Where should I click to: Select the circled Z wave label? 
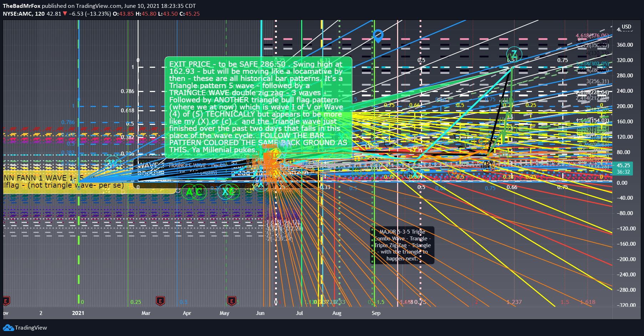pyautogui.click(x=514, y=55)
